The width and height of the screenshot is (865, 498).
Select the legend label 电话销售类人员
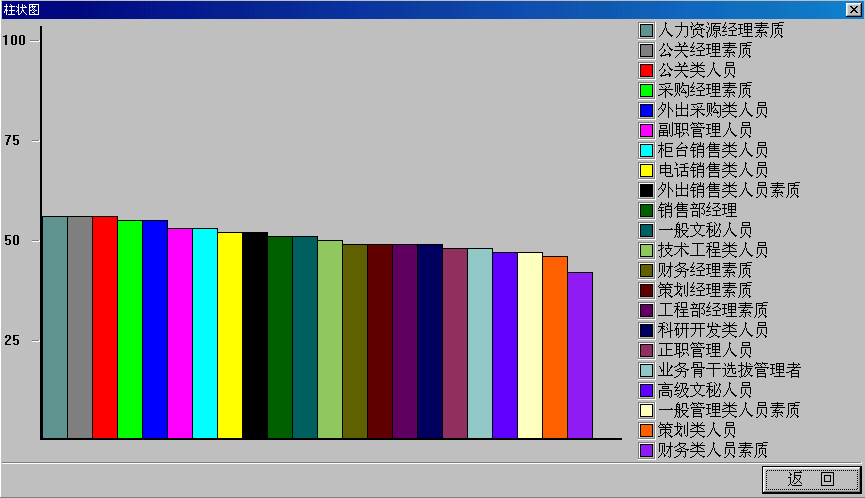pyautogui.click(x=713, y=170)
